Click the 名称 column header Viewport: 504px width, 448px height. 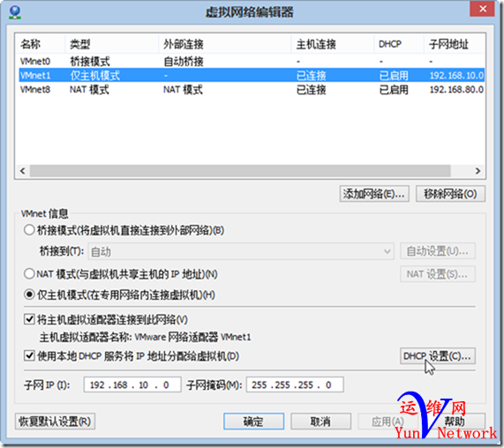pos(40,44)
